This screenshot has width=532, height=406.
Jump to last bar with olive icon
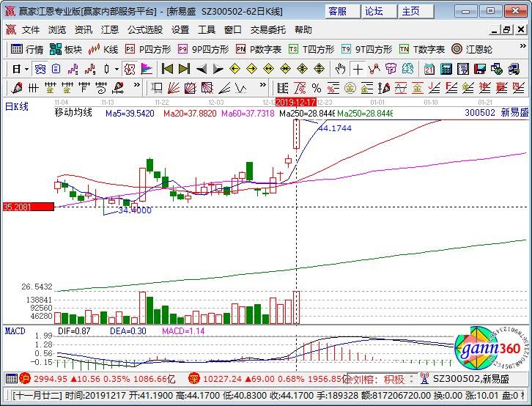pos(184,70)
